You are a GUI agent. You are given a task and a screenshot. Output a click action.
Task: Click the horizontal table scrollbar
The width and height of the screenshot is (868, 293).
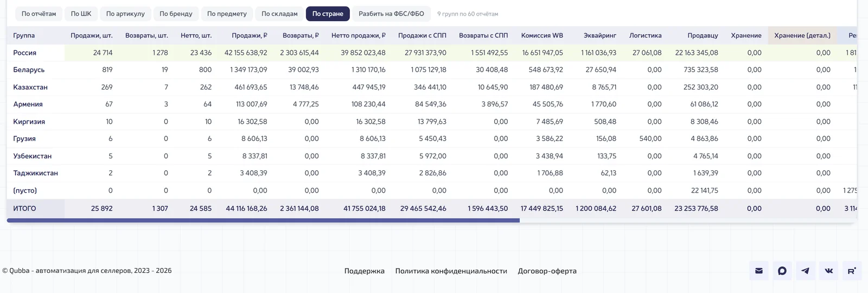(263, 220)
